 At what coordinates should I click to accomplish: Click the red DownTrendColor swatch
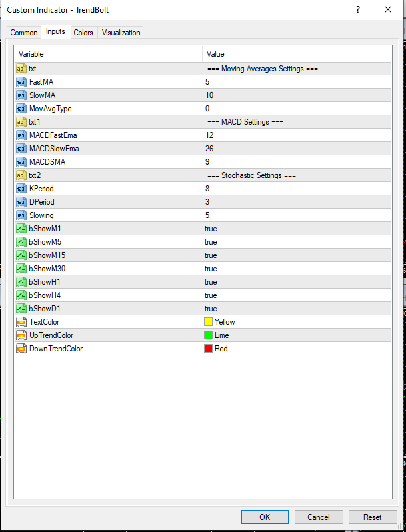pos(208,349)
